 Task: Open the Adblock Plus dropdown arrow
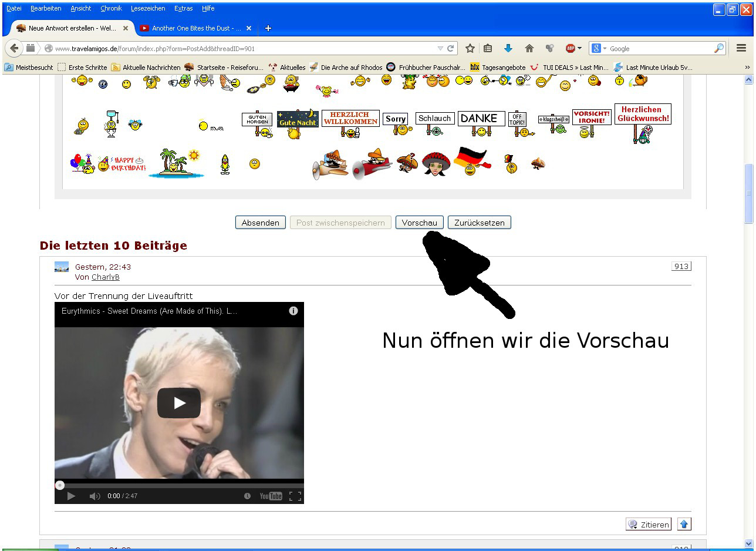pos(579,49)
